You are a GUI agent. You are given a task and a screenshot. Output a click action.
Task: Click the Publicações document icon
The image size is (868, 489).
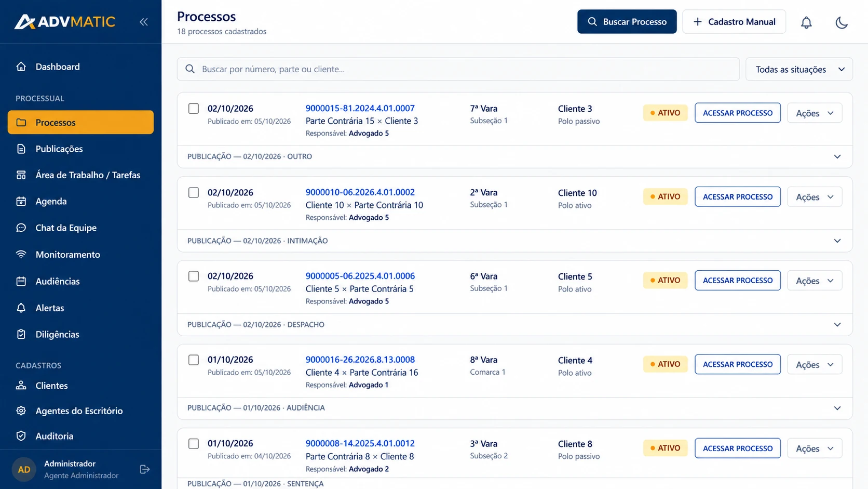(21, 149)
